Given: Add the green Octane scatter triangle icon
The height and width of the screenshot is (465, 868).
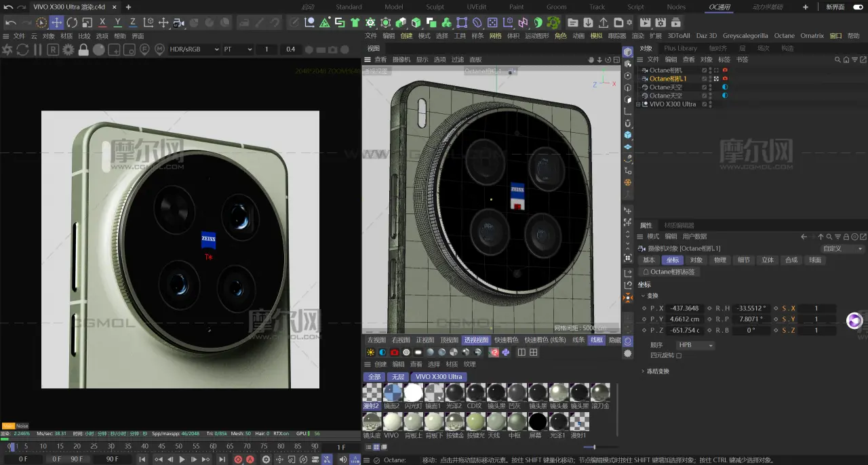Looking at the screenshot, I should pos(325,22).
